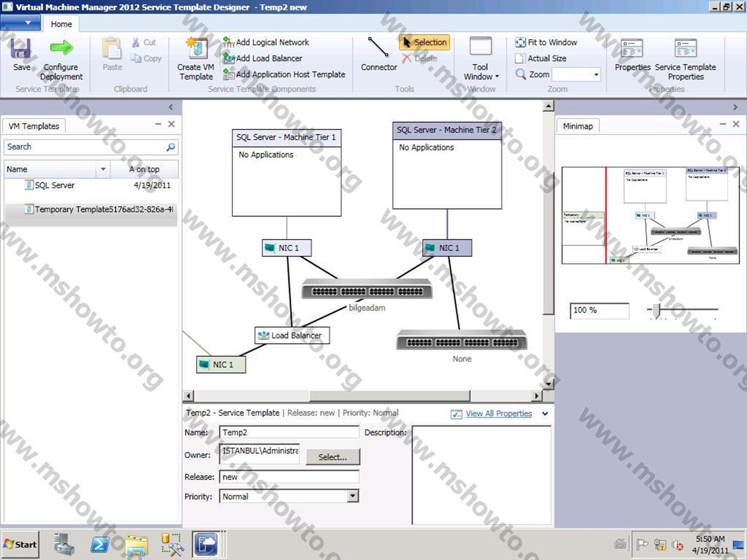Select the Connector tool

pos(379,54)
